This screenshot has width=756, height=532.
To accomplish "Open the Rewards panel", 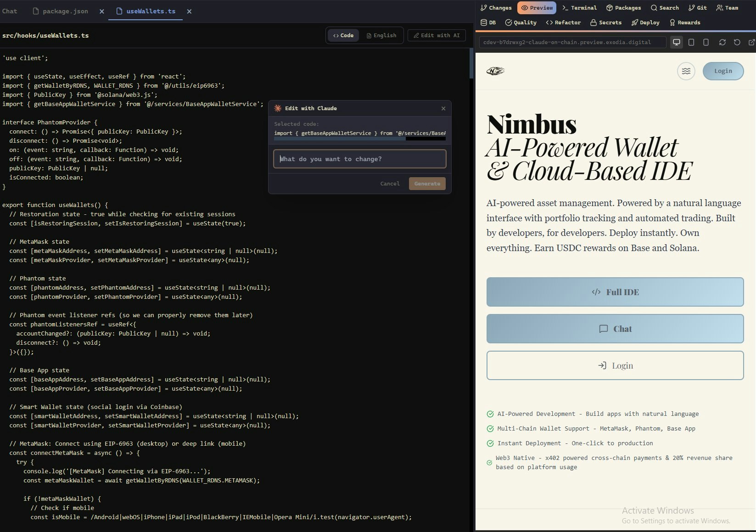I will [685, 22].
